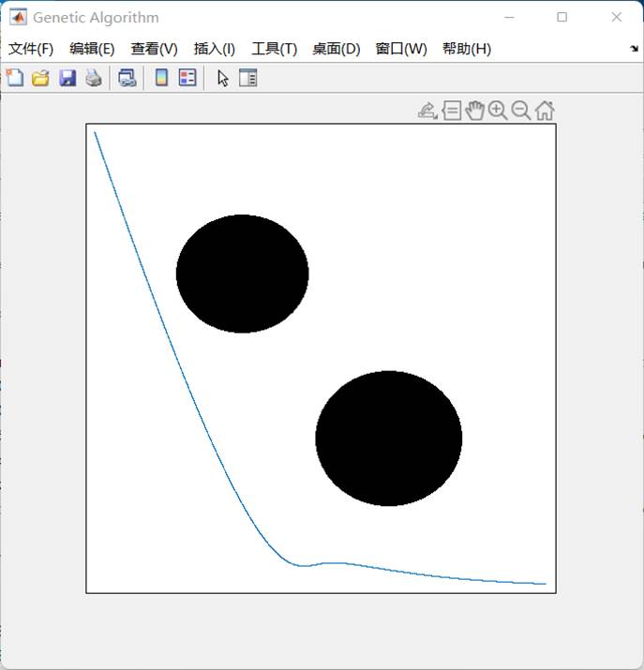Open the Property Inspector from the toolbar
Image resolution: width=644 pixels, height=670 pixels.
pyautogui.click(x=247, y=79)
